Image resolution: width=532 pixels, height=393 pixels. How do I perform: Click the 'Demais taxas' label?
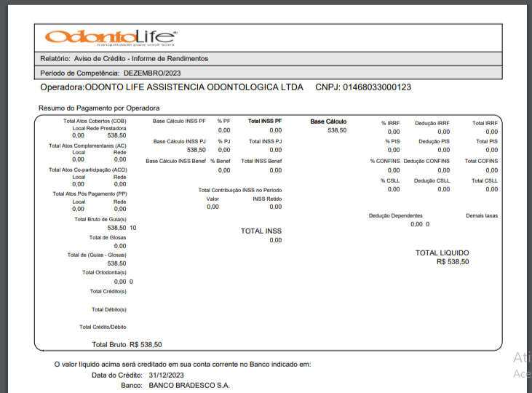tap(482, 216)
